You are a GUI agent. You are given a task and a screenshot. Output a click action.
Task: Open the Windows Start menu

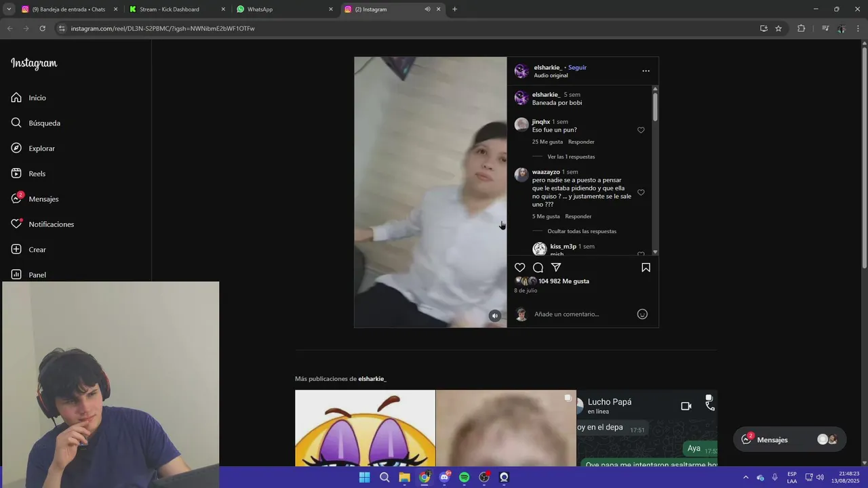point(364,477)
